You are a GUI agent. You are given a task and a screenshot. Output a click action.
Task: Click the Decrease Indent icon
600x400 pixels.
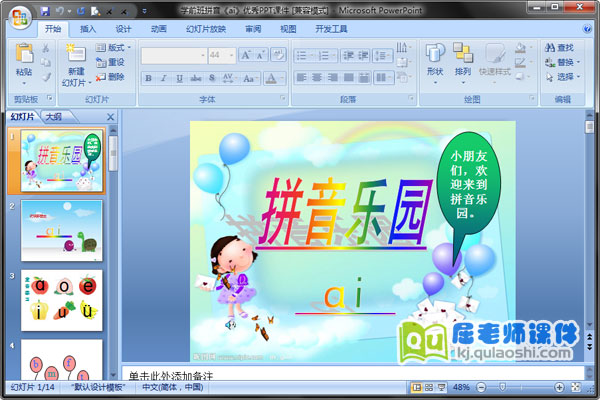point(348,56)
